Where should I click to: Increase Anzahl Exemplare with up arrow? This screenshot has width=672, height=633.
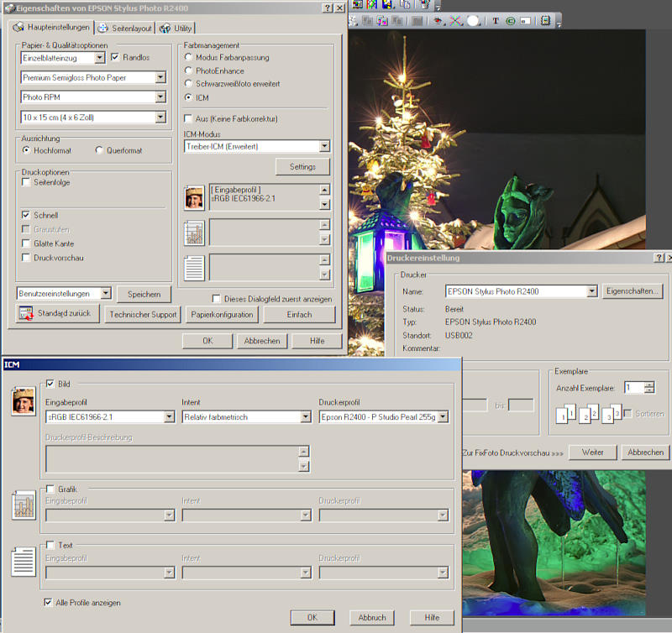point(649,385)
